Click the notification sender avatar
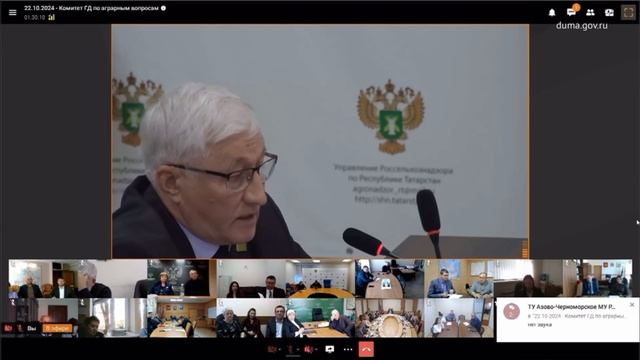 pyautogui.click(x=511, y=311)
